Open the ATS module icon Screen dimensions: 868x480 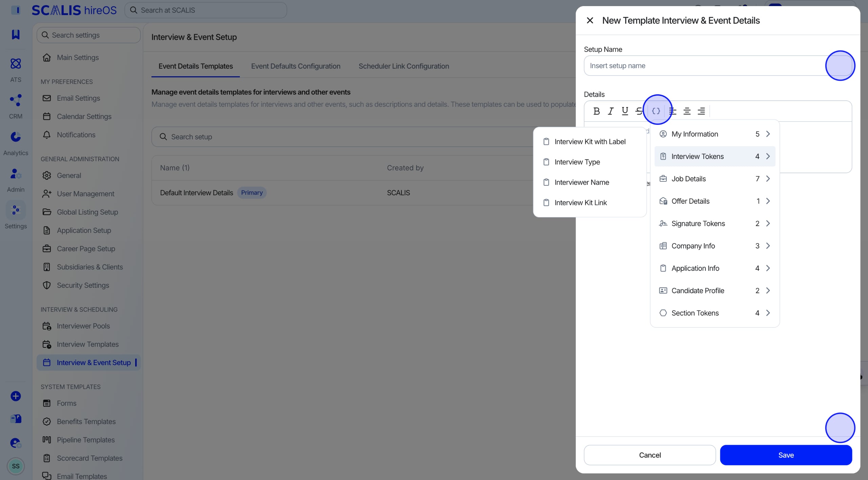click(x=16, y=63)
